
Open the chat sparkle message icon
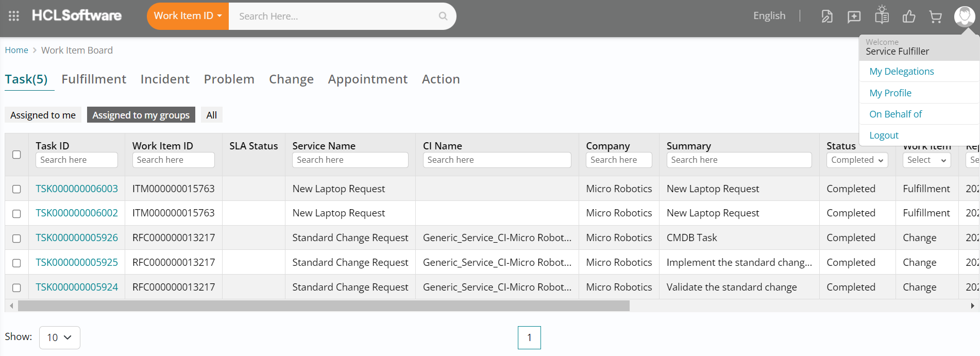click(854, 16)
